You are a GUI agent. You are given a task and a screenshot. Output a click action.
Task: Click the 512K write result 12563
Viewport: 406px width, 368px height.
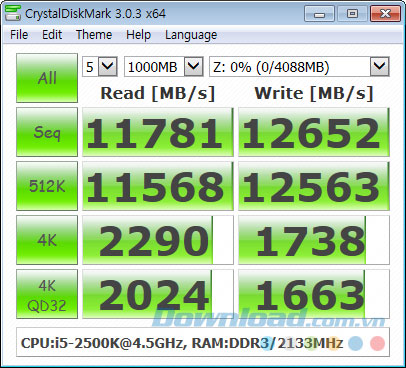pyautogui.click(x=314, y=186)
